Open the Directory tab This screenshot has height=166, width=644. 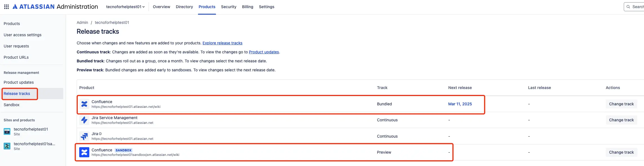184,7
